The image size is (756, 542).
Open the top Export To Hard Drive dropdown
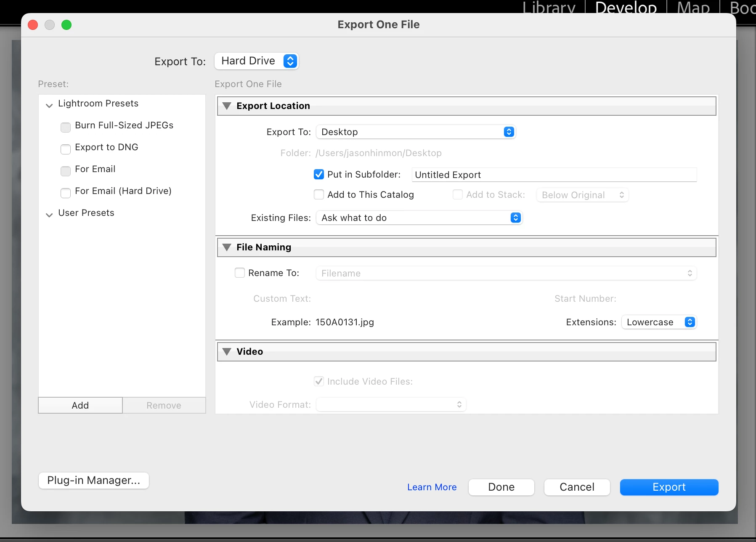(256, 61)
